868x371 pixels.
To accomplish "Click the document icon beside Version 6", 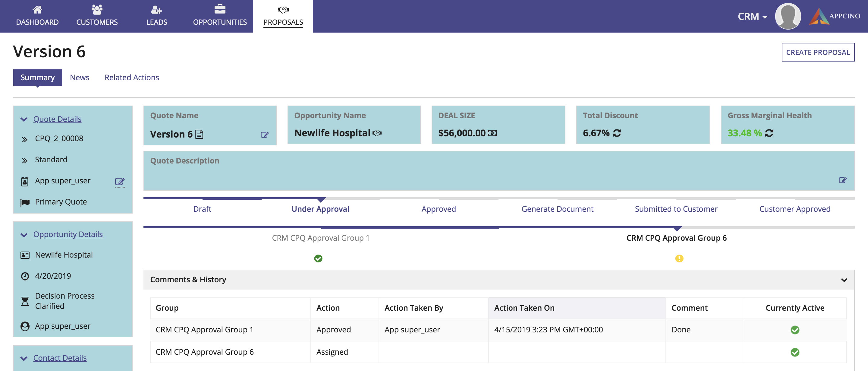I will pos(200,134).
